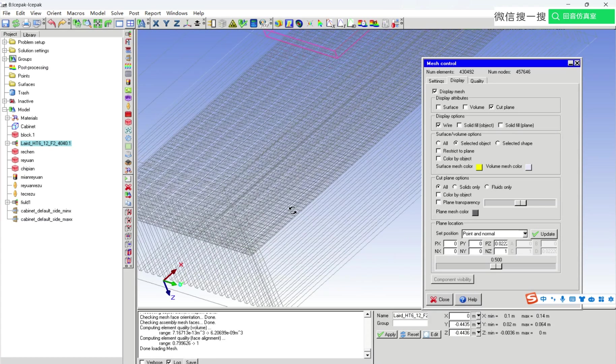Click the Name input field showing Laird_HT6_12_F2
This screenshot has height=364, width=616.
coord(410,315)
